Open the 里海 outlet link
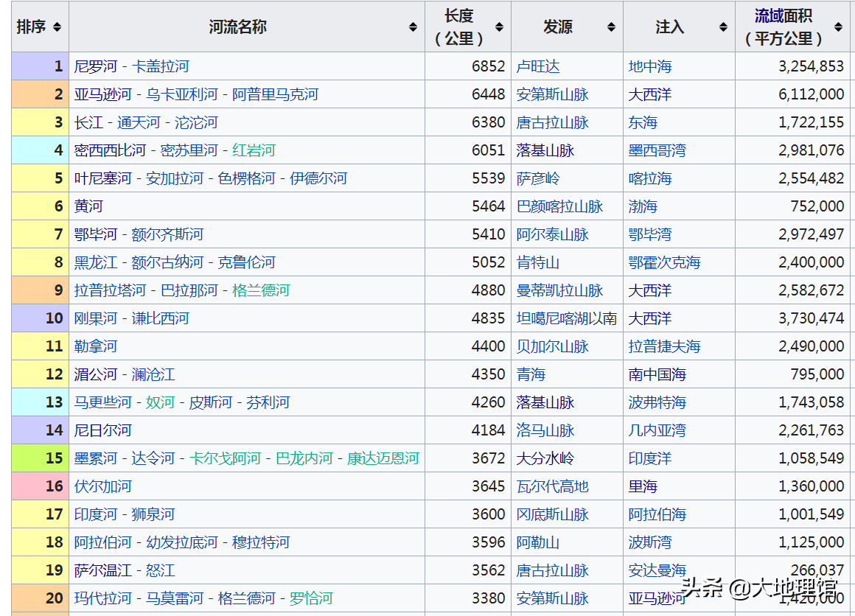Viewport: 855px width, 616px height. pyautogui.click(x=641, y=486)
